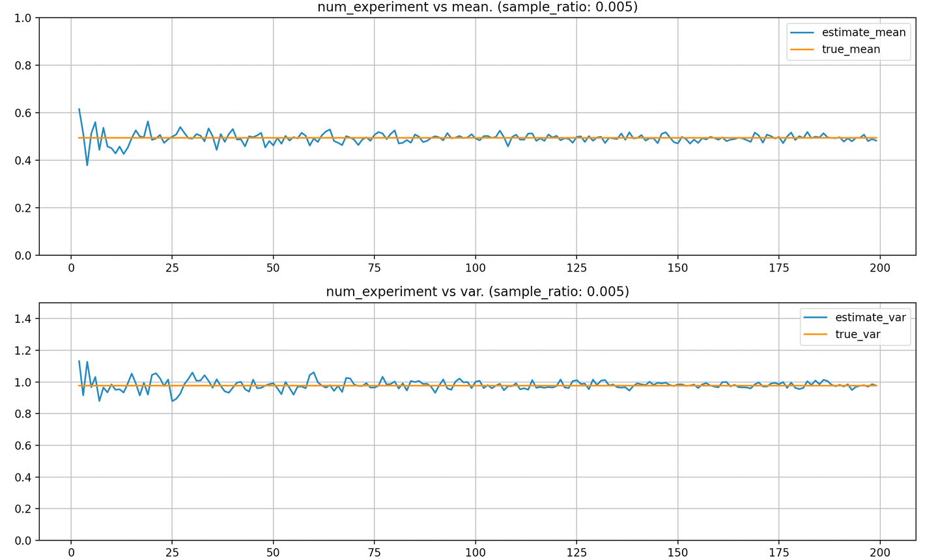Click the 125 x-axis label under the mean chart
Viewport: 938px width, 560px height.
tap(576, 268)
